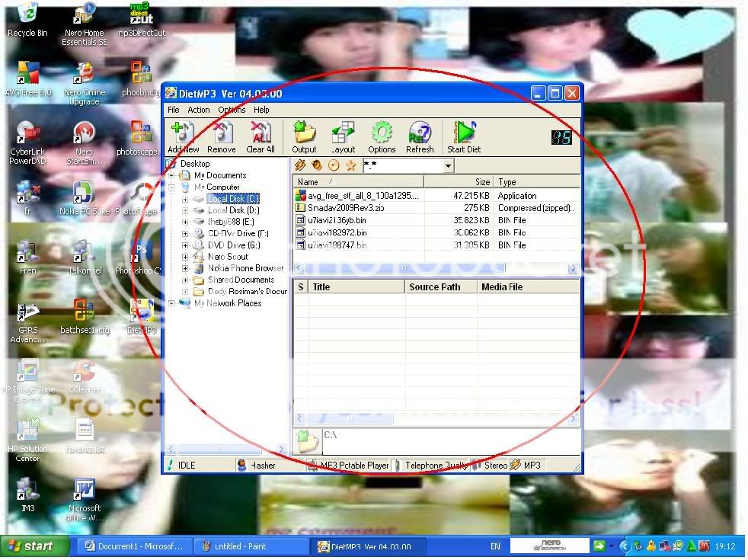The height and width of the screenshot is (560, 748).
Task: Click the star icon above the file list
Action: (x=351, y=165)
